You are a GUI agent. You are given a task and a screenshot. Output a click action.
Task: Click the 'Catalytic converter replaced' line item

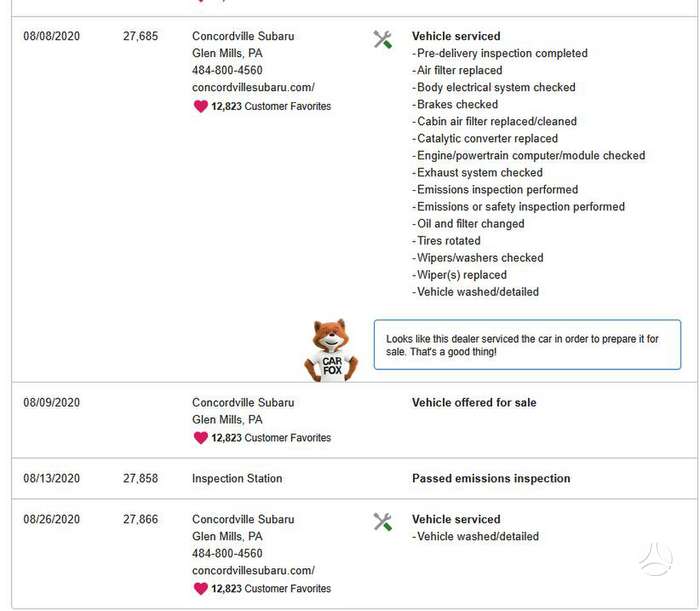(485, 138)
